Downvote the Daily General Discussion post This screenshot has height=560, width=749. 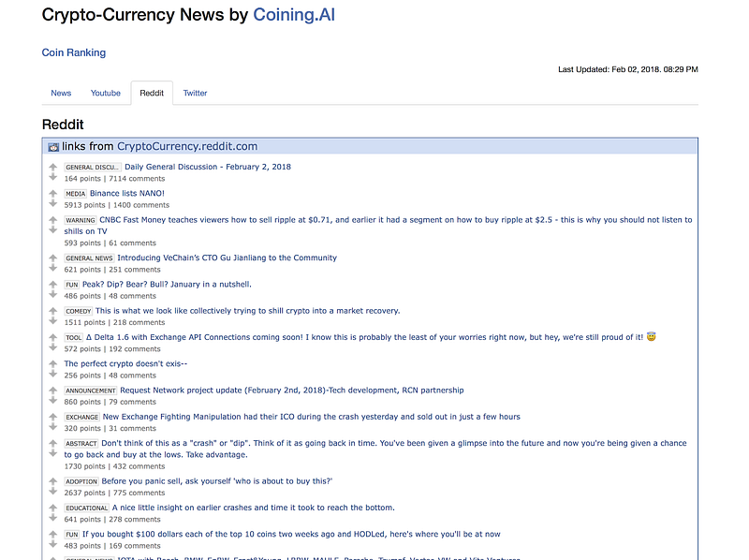point(53,177)
